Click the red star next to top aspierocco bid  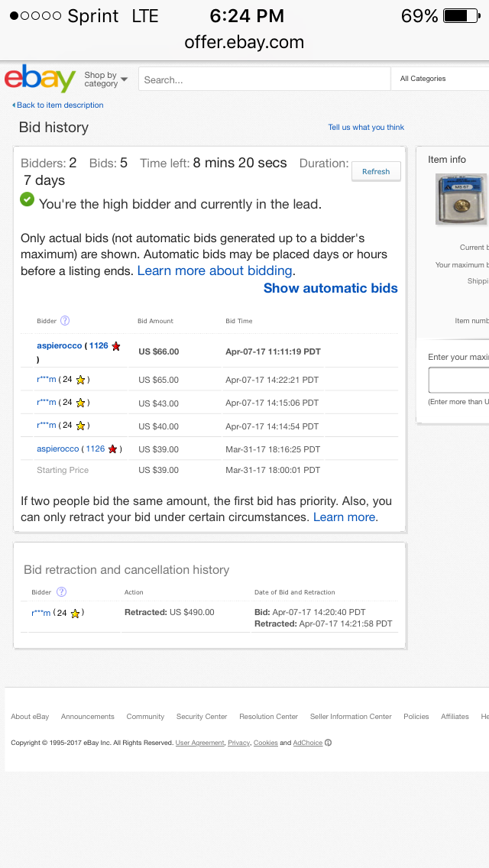click(115, 346)
